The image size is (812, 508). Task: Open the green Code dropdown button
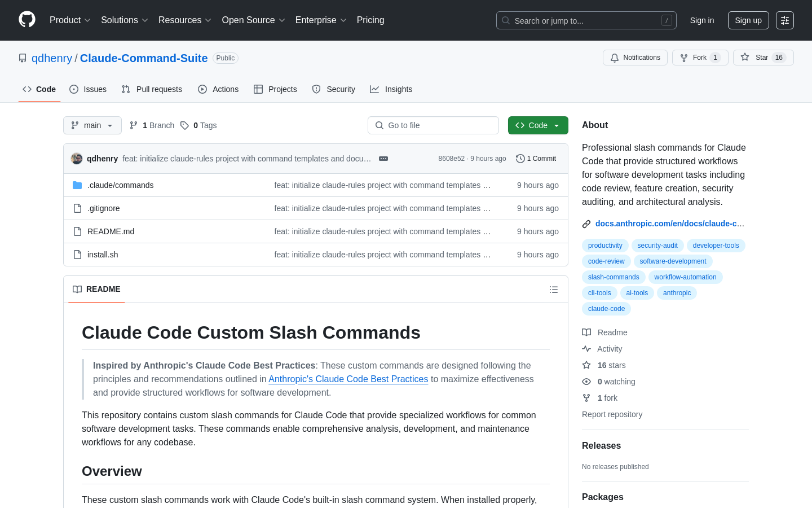tap(538, 125)
